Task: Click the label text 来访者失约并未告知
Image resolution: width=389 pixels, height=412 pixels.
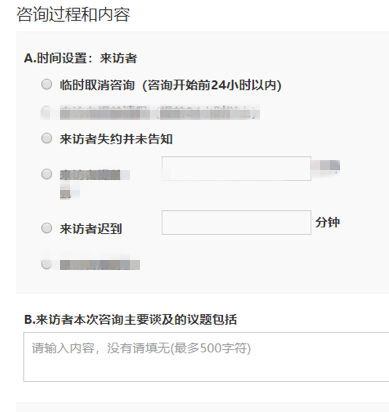Action: 116,139
